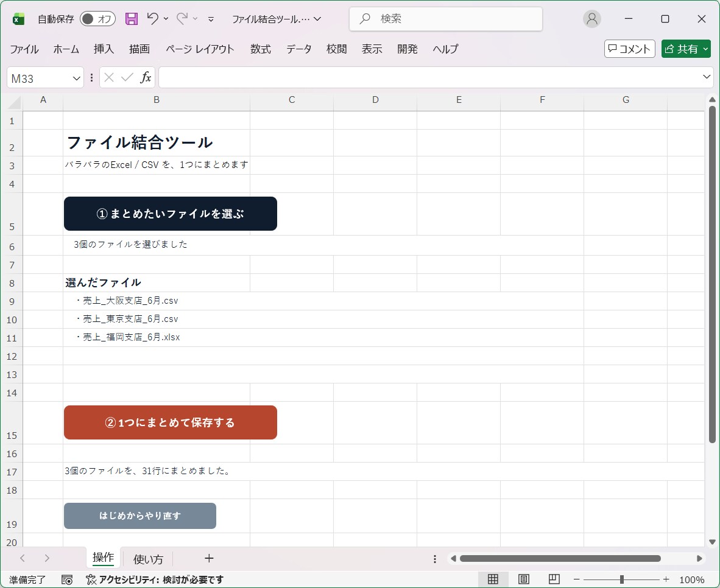Open the 表示 ribbon tab

point(372,49)
